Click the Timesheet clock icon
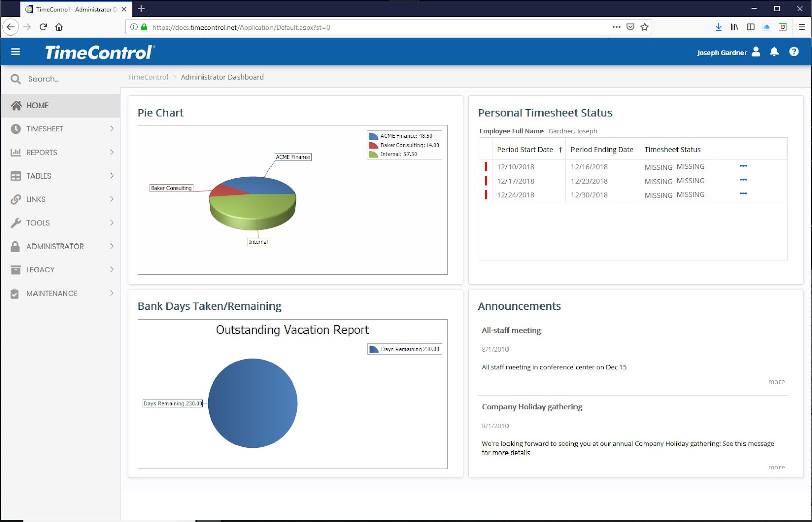The width and height of the screenshot is (812, 522). pos(16,129)
